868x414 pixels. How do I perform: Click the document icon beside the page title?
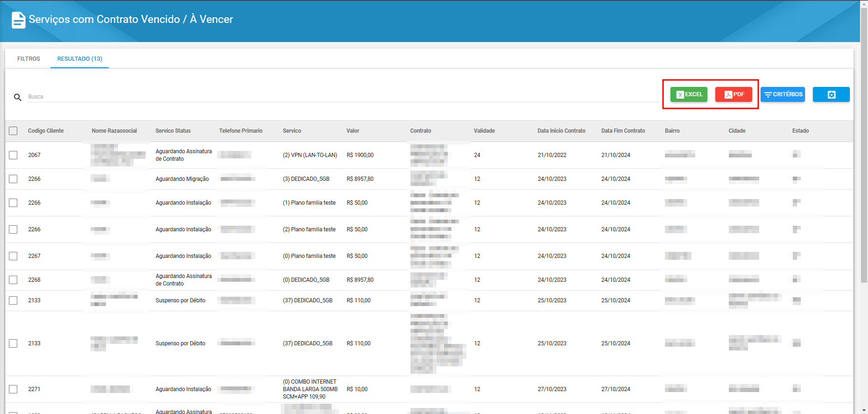[x=18, y=20]
